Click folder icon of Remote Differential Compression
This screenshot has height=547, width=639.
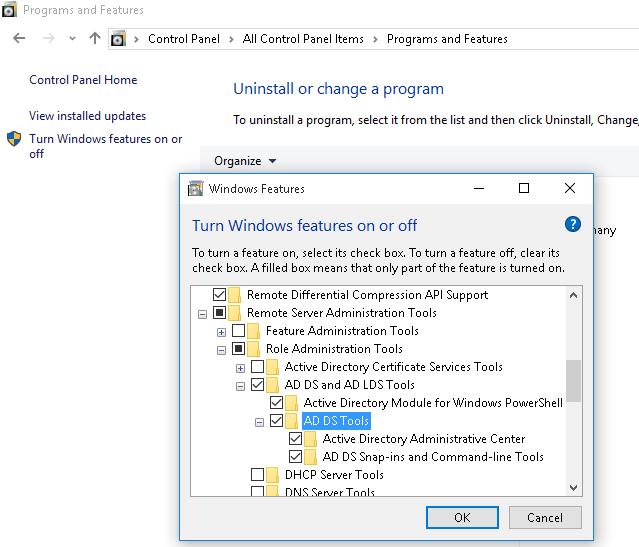tap(234, 295)
